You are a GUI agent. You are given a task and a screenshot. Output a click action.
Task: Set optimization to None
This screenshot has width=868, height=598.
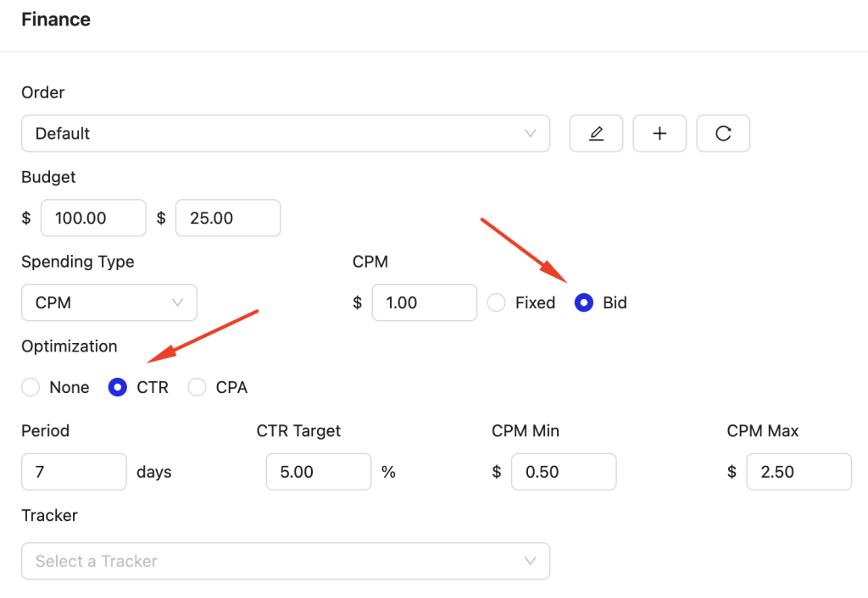[31, 387]
